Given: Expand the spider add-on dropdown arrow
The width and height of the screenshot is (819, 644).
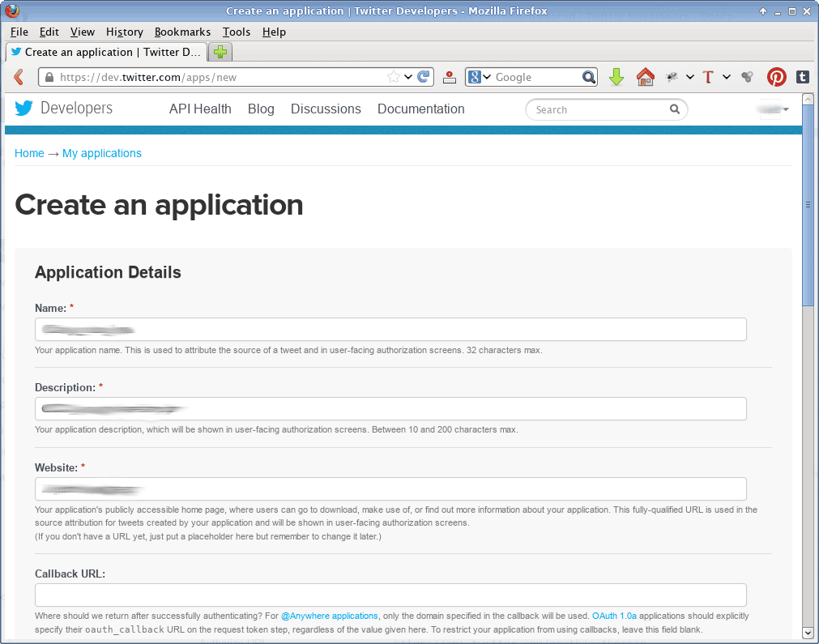Looking at the screenshot, I should (690, 77).
